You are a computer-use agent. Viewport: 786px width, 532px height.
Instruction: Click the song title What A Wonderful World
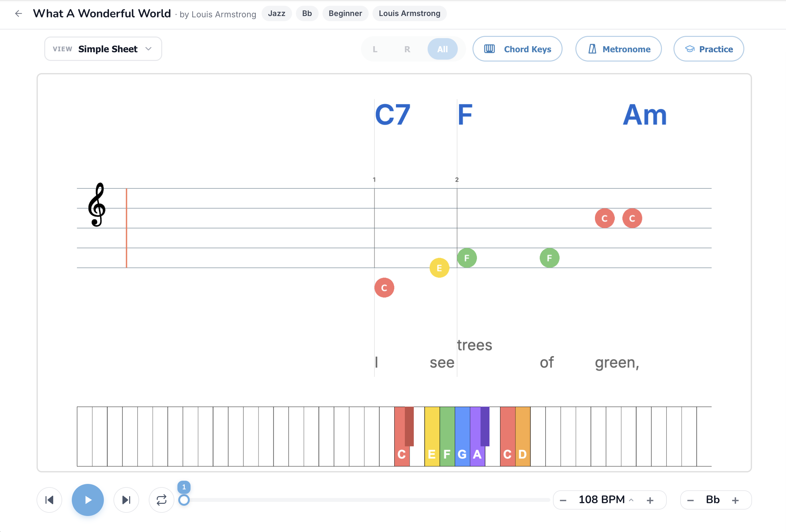pos(102,13)
